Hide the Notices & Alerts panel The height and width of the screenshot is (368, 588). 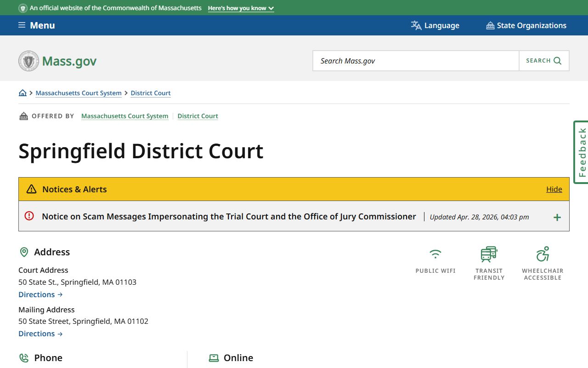point(554,189)
